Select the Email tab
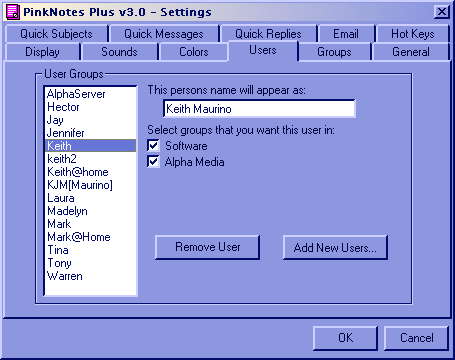Screen dimensions: 455x360 [x=346, y=34]
